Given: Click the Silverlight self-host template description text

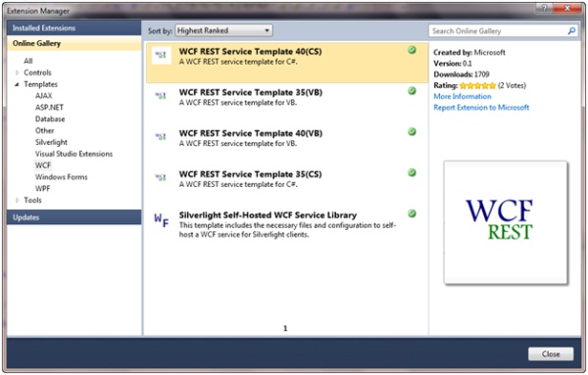Looking at the screenshot, I should pos(287,230).
